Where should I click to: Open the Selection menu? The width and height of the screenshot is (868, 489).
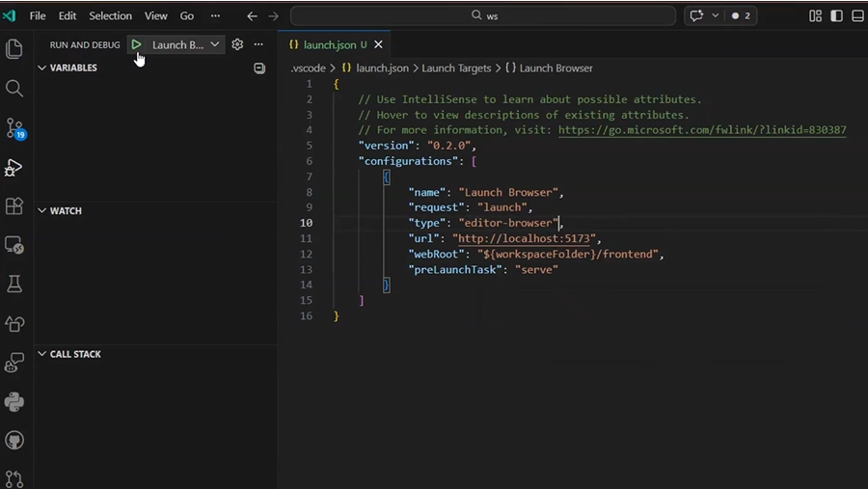point(111,15)
